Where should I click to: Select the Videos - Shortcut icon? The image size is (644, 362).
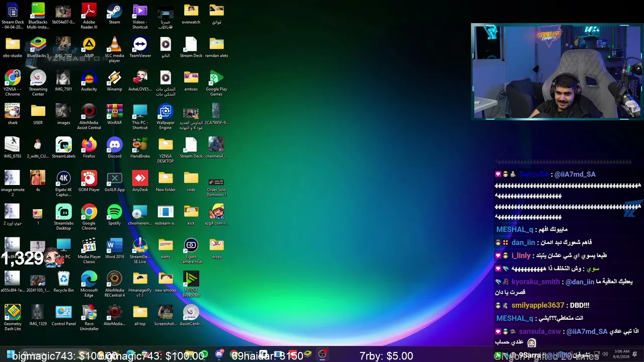(140, 16)
